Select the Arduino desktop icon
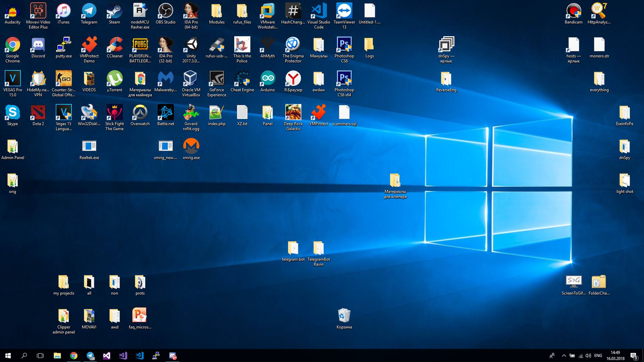 click(x=267, y=82)
